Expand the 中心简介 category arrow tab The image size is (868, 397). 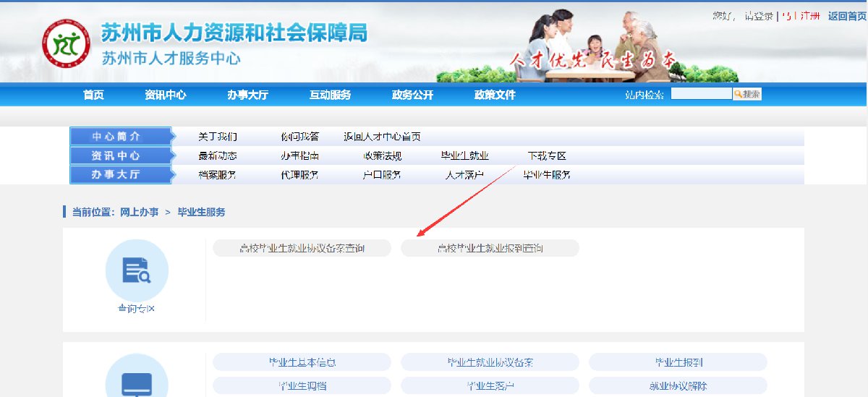(121, 137)
